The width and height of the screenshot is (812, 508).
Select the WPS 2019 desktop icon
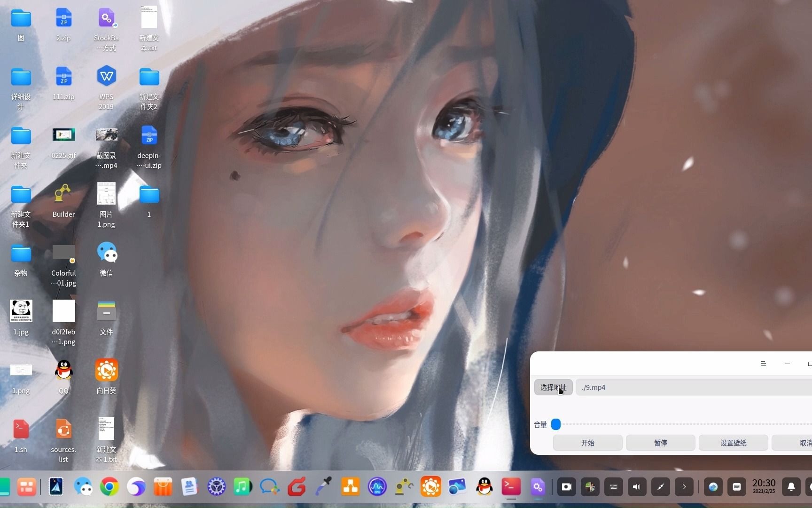click(x=106, y=88)
